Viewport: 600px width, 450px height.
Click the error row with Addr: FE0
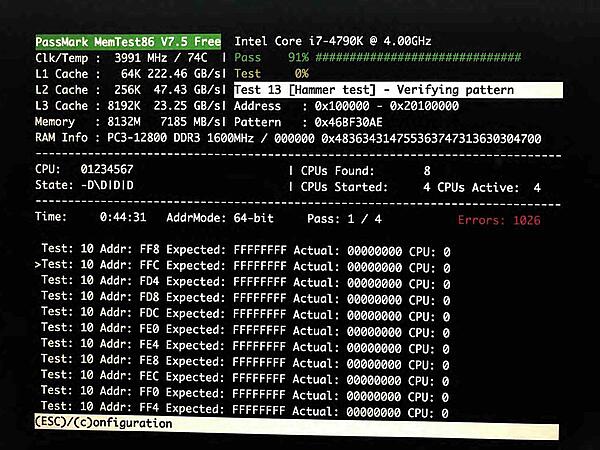click(246, 330)
